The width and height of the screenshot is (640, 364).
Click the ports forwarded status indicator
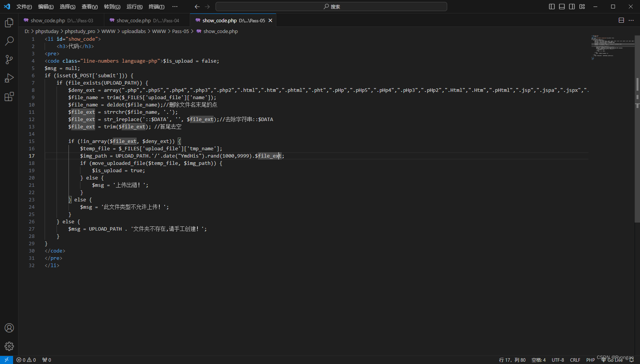[47, 360]
